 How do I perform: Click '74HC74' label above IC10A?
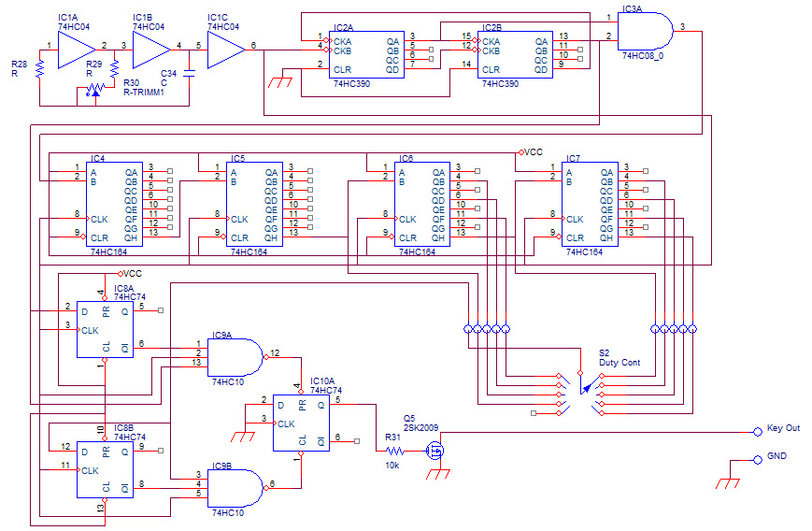coord(326,391)
